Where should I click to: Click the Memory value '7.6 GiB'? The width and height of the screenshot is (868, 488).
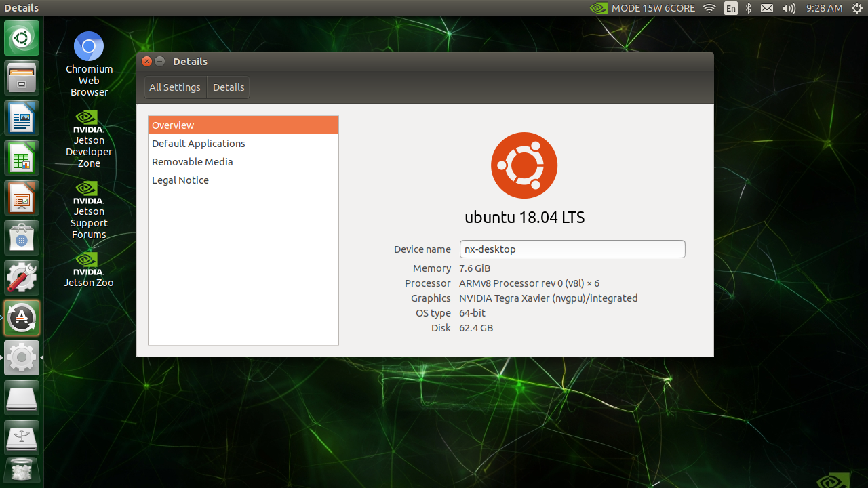coord(475,268)
